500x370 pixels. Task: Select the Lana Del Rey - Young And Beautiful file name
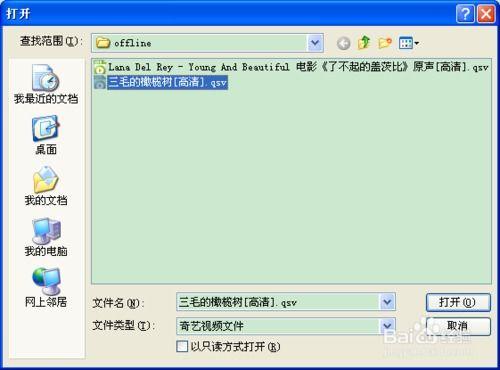[298, 67]
